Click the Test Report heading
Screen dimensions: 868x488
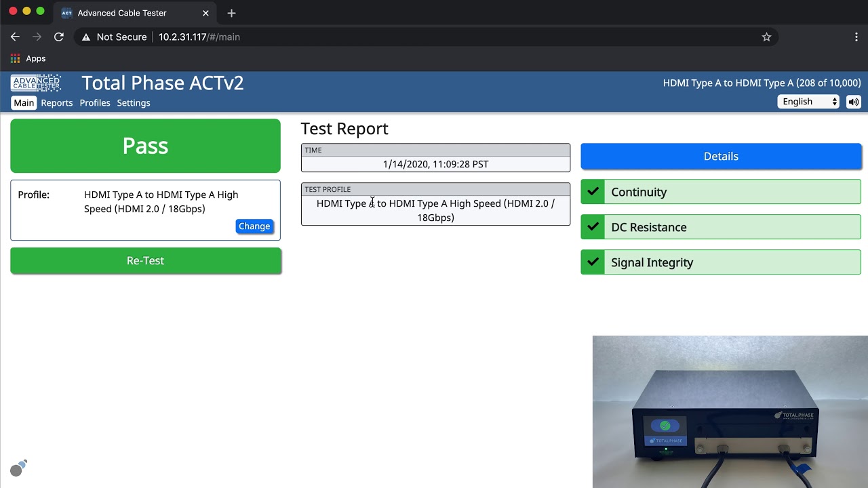[x=344, y=129]
